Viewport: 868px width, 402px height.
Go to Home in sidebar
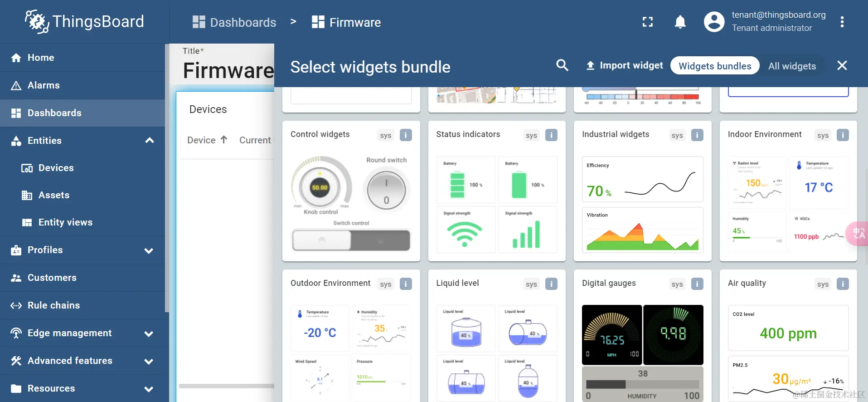[x=82, y=58]
